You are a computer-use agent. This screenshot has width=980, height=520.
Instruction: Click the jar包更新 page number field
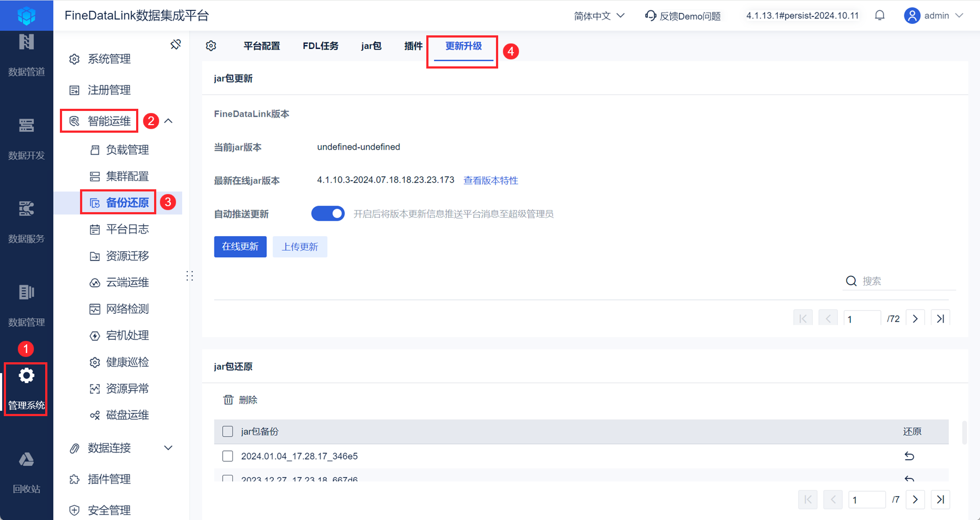tap(862, 319)
